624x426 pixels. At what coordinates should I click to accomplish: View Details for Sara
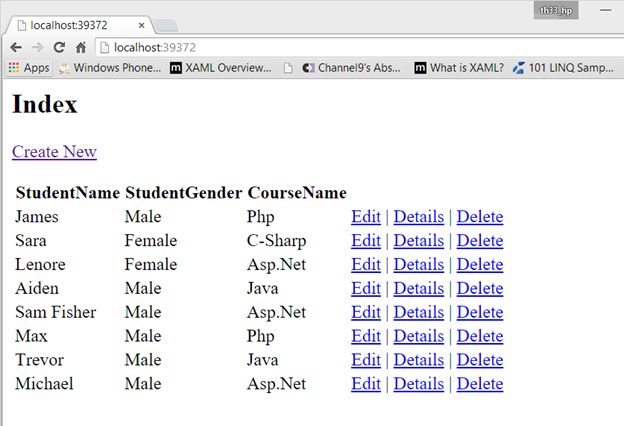(x=419, y=241)
